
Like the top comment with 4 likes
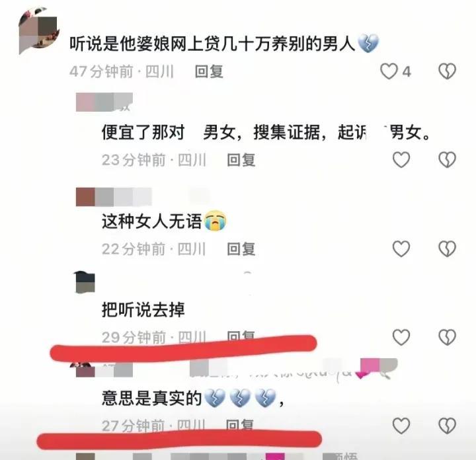click(389, 71)
